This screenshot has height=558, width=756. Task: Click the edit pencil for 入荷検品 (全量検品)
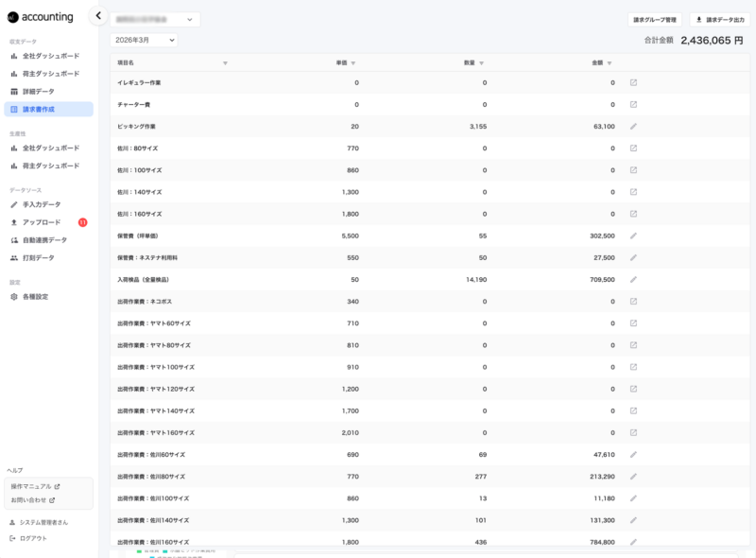click(633, 280)
